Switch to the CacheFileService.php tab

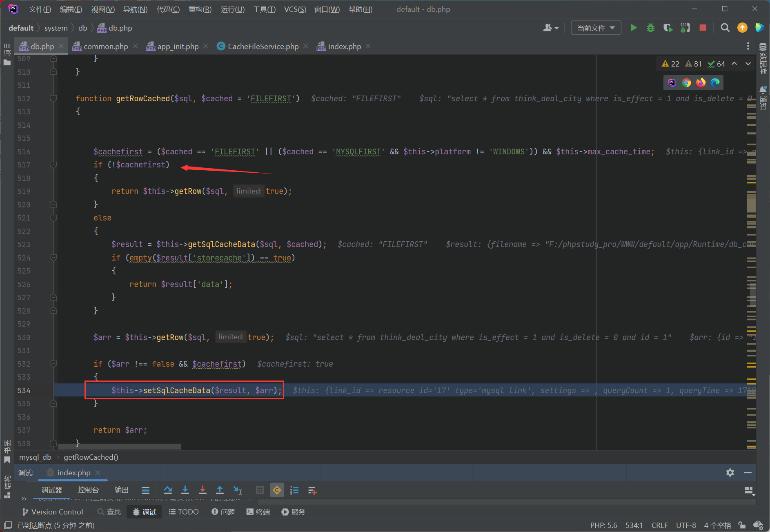pyautogui.click(x=263, y=47)
